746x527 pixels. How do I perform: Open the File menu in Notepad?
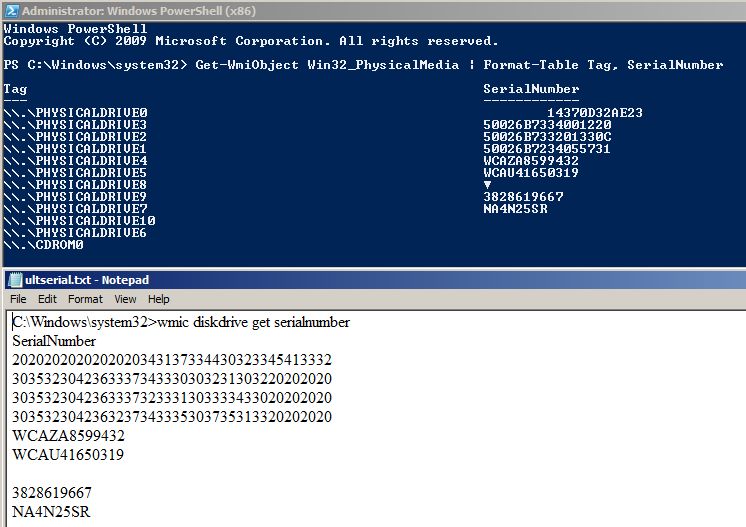[x=18, y=299]
